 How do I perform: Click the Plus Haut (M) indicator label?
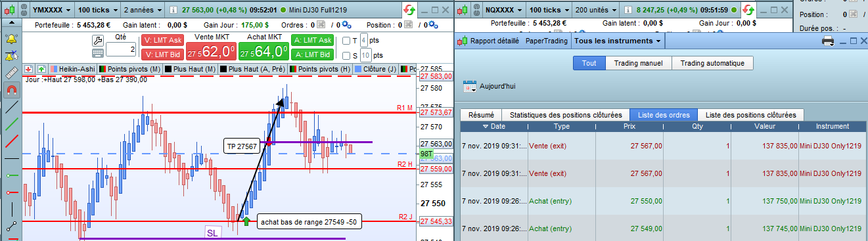191,68
